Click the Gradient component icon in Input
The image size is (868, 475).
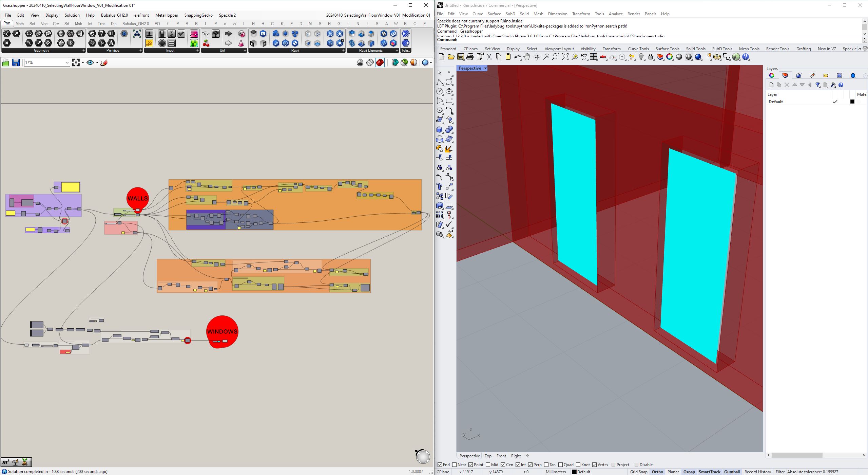[x=194, y=34]
